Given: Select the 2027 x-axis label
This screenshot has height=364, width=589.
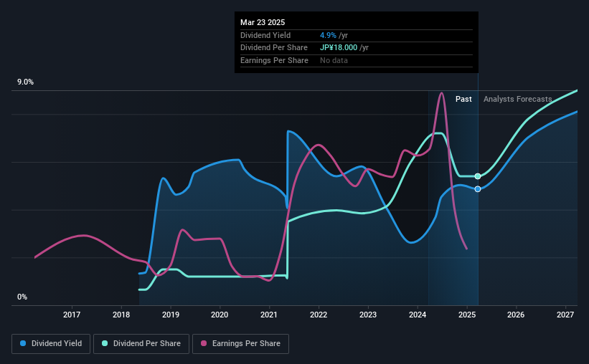Looking at the screenshot, I should pos(565,315).
